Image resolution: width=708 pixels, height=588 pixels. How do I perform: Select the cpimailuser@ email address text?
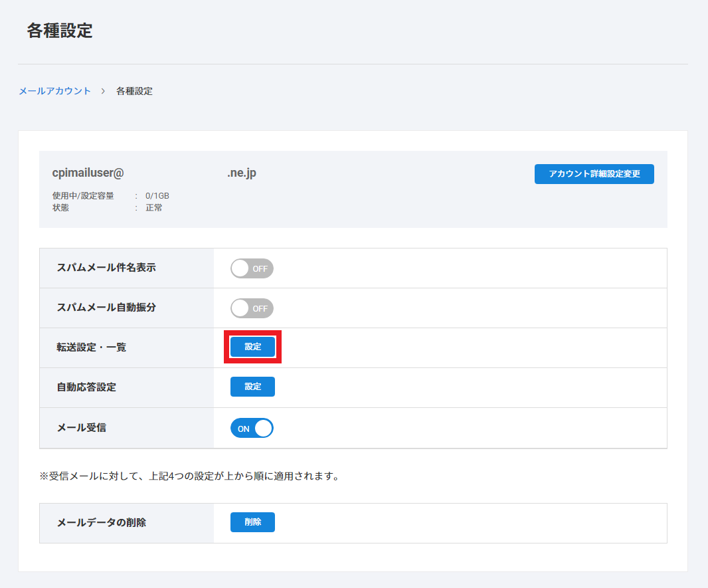pyautogui.click(x=88, y=173)
